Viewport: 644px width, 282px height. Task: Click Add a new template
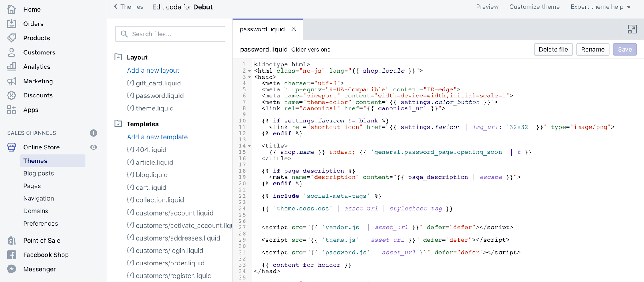pyautogui.click(x=157, y=137)
